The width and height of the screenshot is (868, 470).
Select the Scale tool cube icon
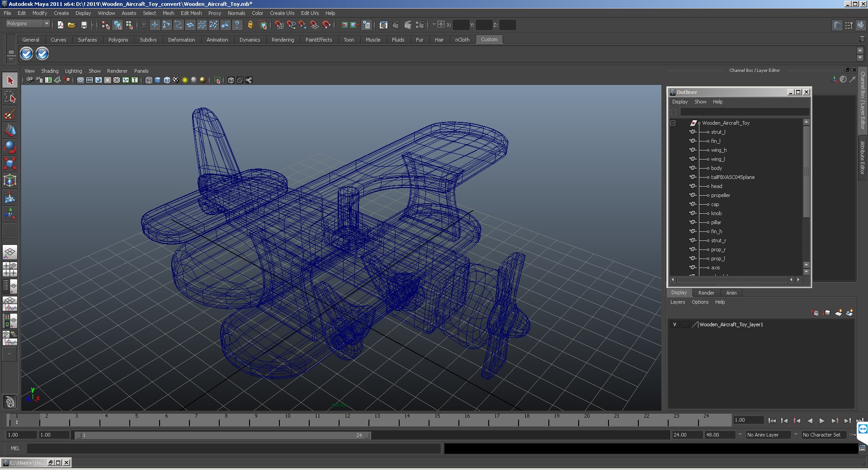10,163
